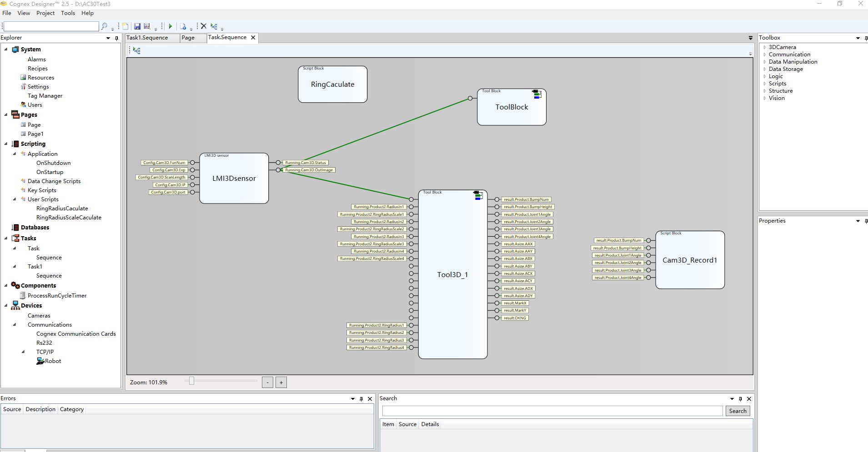The image size is (868, 452).
Task: Select RingRadiusCaculate user script
Action: click(62, 209)
